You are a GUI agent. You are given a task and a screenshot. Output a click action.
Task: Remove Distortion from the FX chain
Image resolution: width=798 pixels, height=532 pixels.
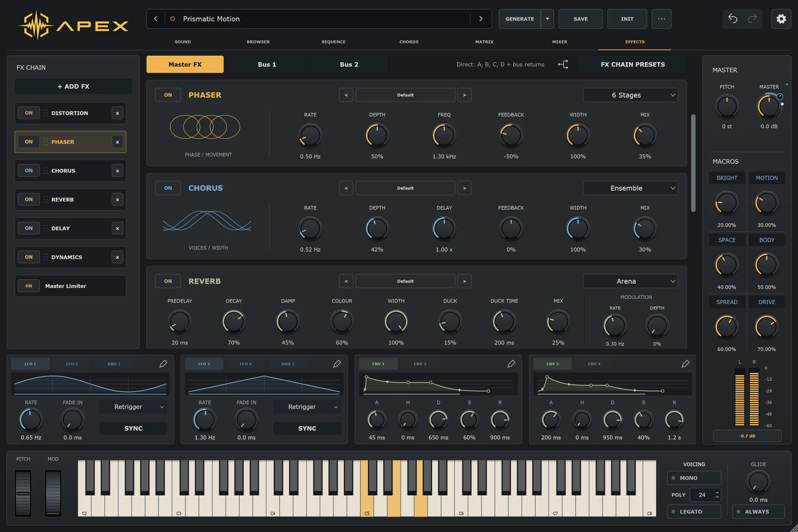tap(117, 113)
